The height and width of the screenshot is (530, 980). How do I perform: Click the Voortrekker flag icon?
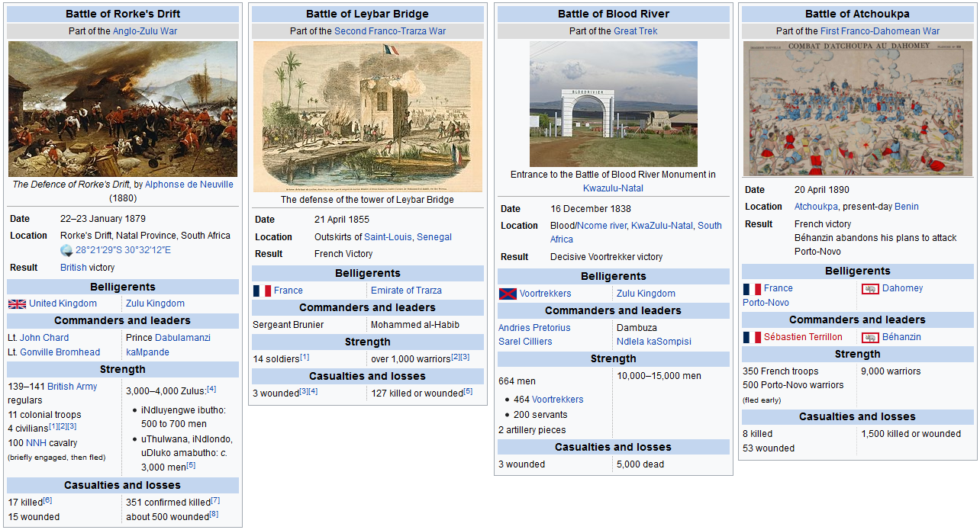click(508, 294)
